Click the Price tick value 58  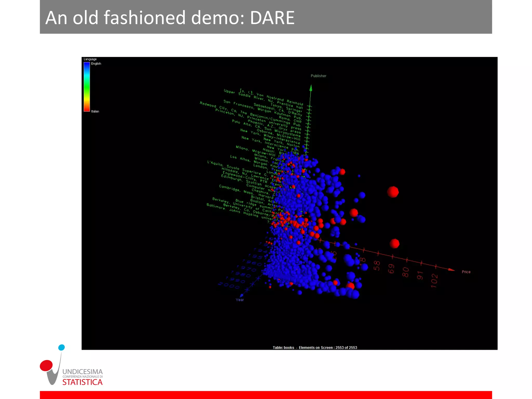point(377,266)
